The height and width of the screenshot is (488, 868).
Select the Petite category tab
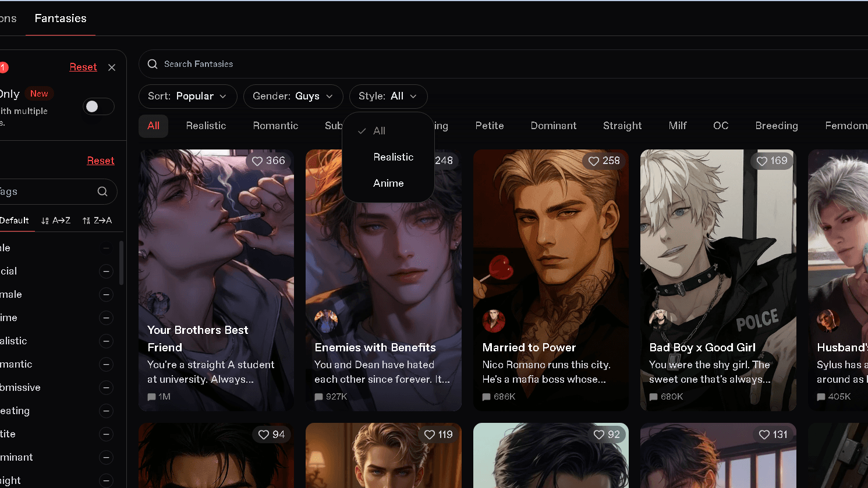tap(490, 126)
